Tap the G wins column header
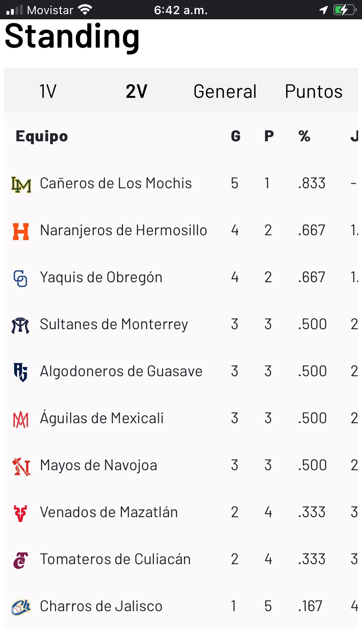362x644 pixels. [236, 136]
